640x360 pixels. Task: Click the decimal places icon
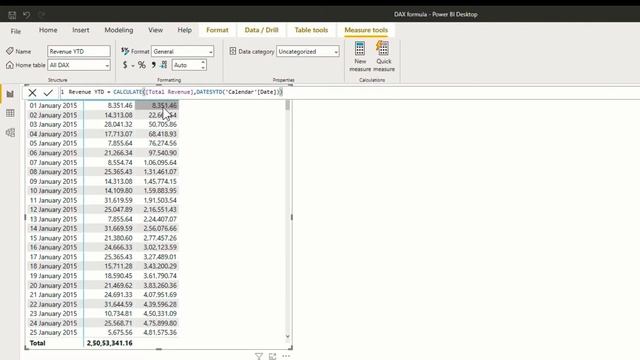(164, 64)
